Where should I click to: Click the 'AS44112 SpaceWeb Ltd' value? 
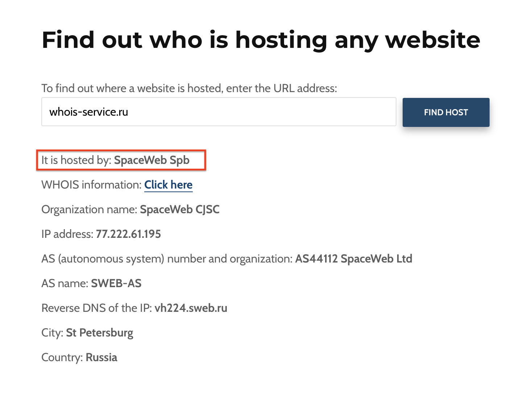354,259
